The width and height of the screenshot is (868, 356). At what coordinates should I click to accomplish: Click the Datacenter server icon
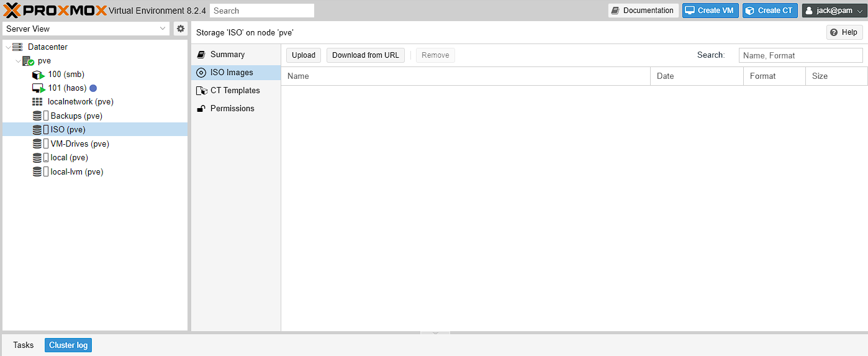point(17,47)
